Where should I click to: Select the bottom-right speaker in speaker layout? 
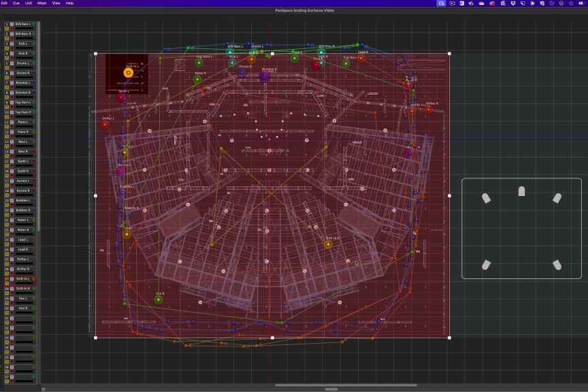coord(557,265)
